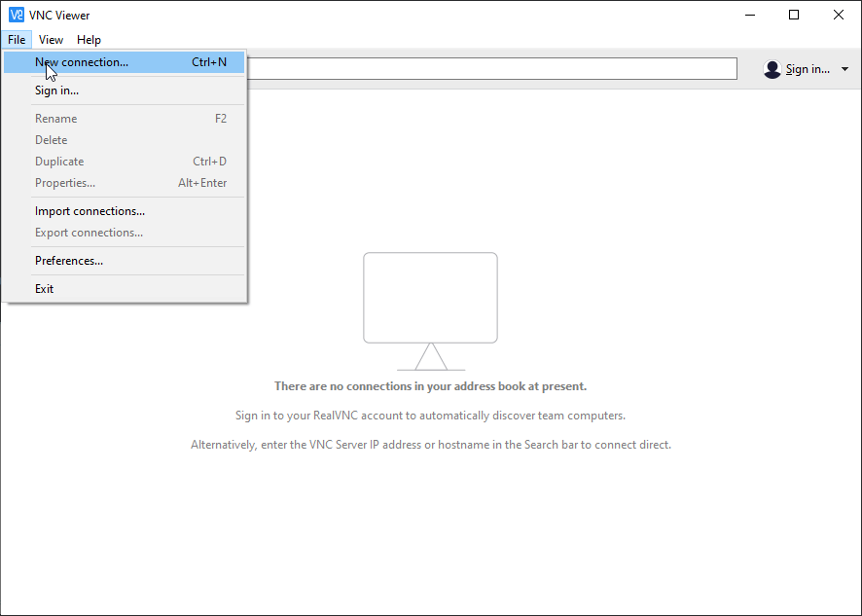This screenshot has width=862, height=616.
Task: Open the View menu
Action: (51, 40)
